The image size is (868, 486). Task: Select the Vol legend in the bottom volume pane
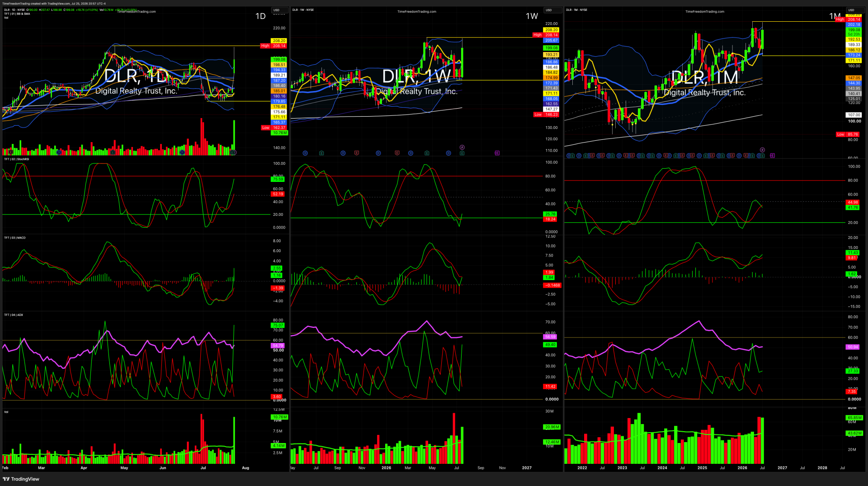point(6,412)
